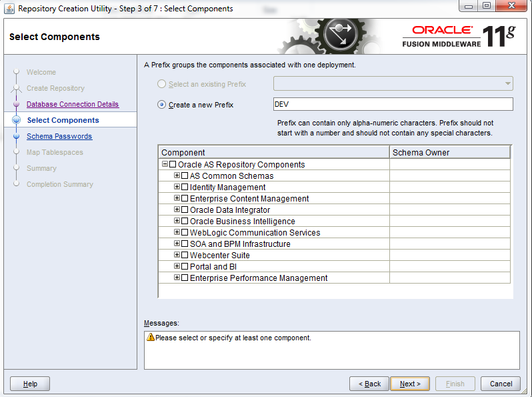Viewport: 532px width, 397px height.
Task: Click the Component column header
Action: point(274,152)
